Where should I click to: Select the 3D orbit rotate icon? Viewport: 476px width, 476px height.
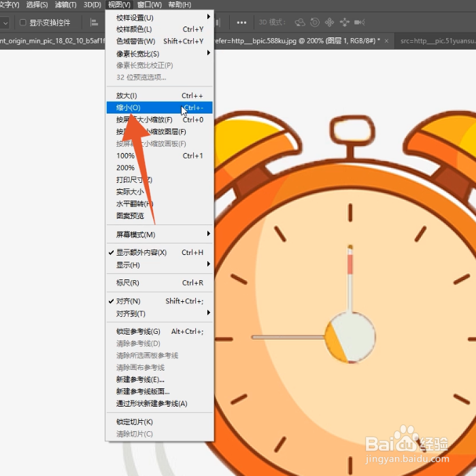300,22
